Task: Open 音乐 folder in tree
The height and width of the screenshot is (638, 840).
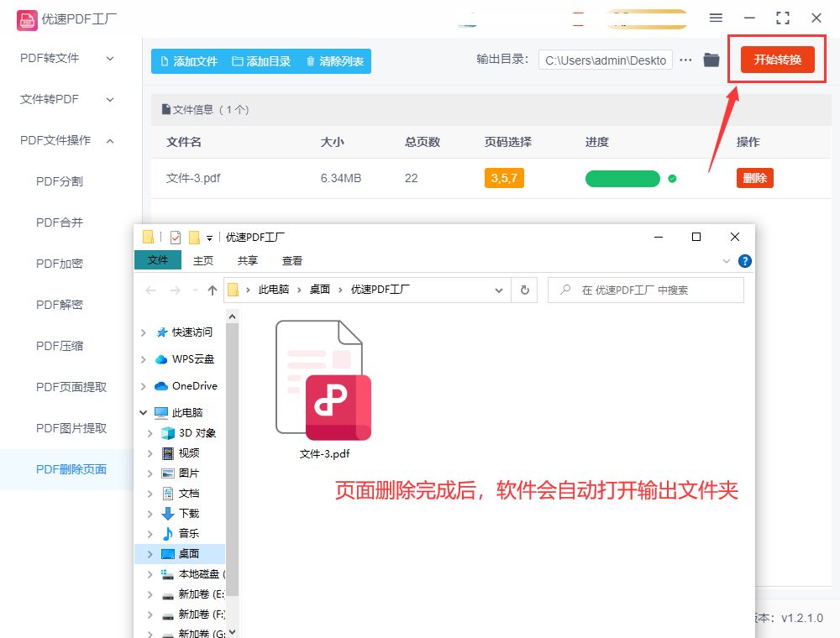Action: point(188,534)
